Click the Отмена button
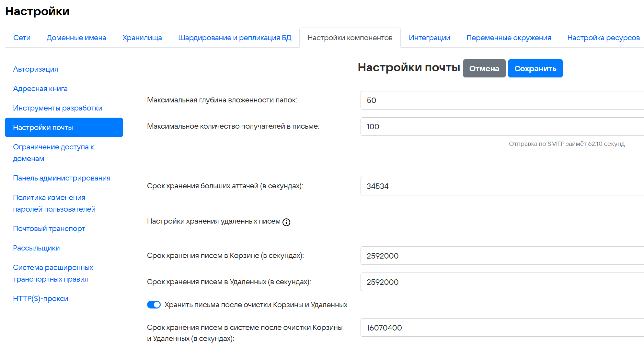The image size is (644, 349). pos(484,68)
